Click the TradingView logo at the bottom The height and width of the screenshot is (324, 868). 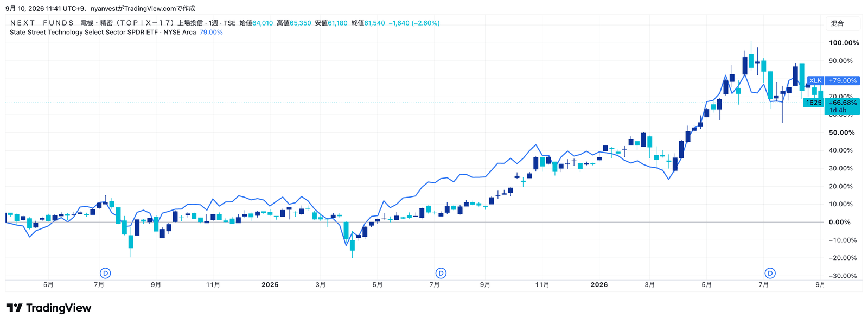tap(49, 308)
